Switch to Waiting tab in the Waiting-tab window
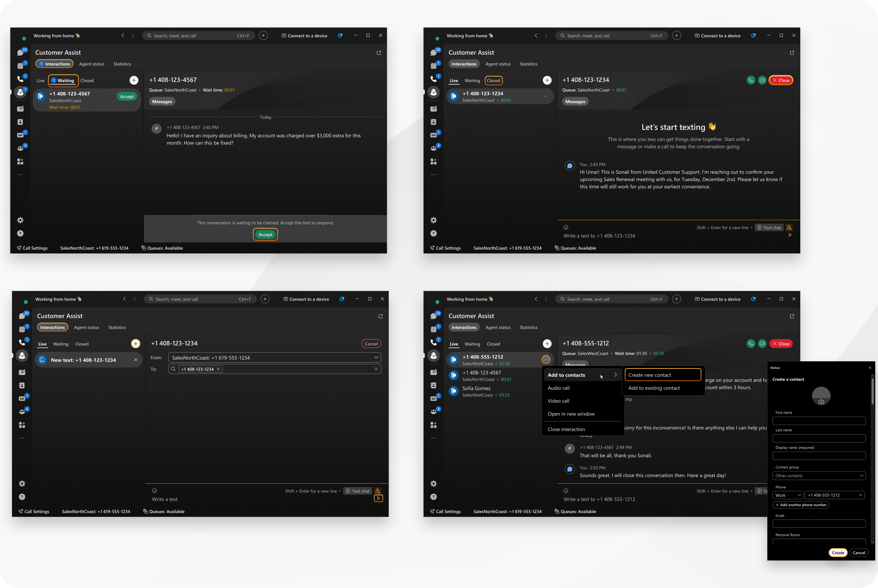Viewport: 878px width, 588px height. coord(63,81)
